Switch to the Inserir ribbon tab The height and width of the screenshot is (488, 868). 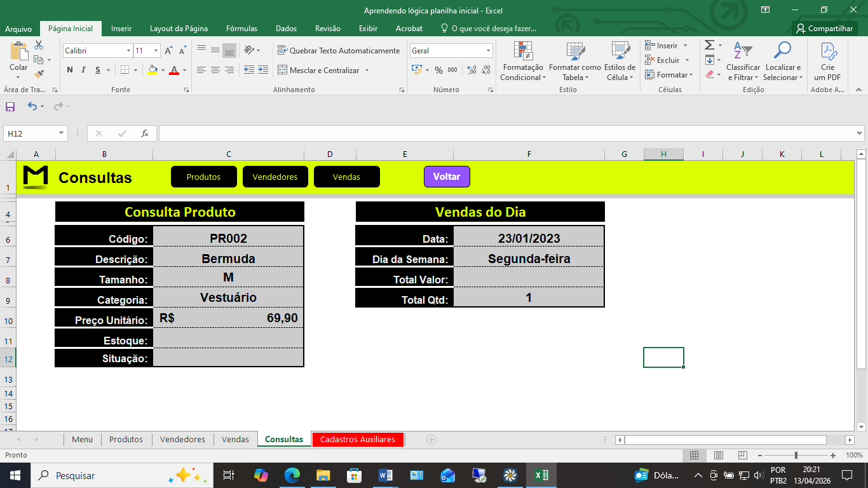[121, 29]
